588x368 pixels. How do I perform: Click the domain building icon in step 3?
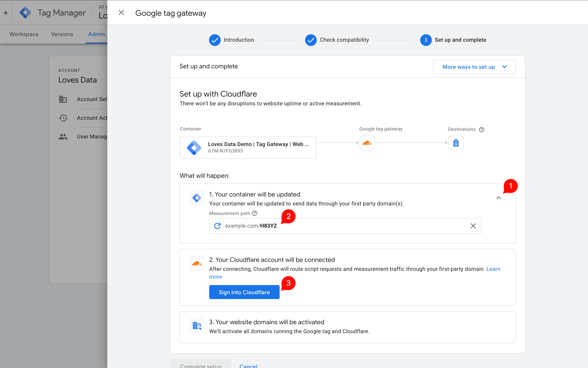tap(197, 326)
